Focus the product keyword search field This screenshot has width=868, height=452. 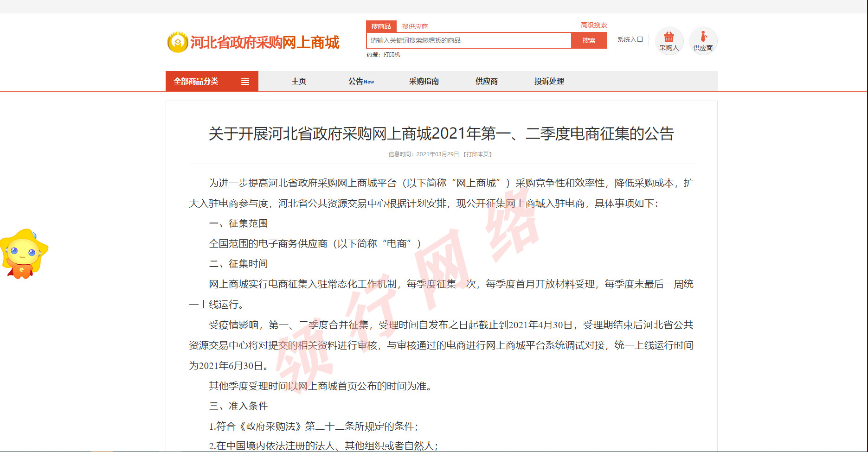469,40
